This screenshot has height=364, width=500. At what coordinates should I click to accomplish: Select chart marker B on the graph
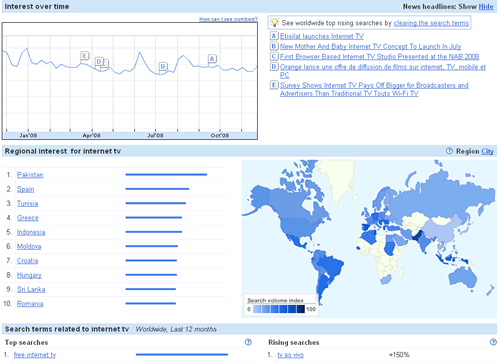click(x=163, y=67)
